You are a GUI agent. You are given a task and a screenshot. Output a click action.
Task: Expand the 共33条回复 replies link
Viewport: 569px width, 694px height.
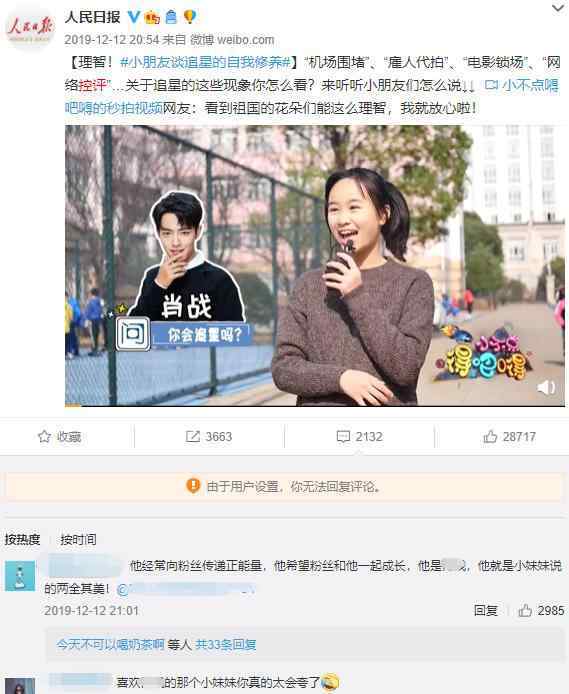[x=226, y=644]
